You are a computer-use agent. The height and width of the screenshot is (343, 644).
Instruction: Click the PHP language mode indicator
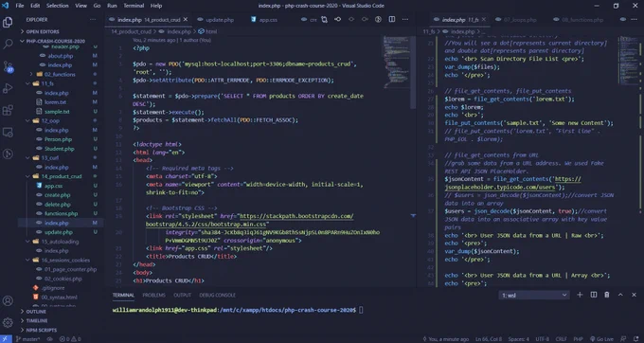coord(578,339)
